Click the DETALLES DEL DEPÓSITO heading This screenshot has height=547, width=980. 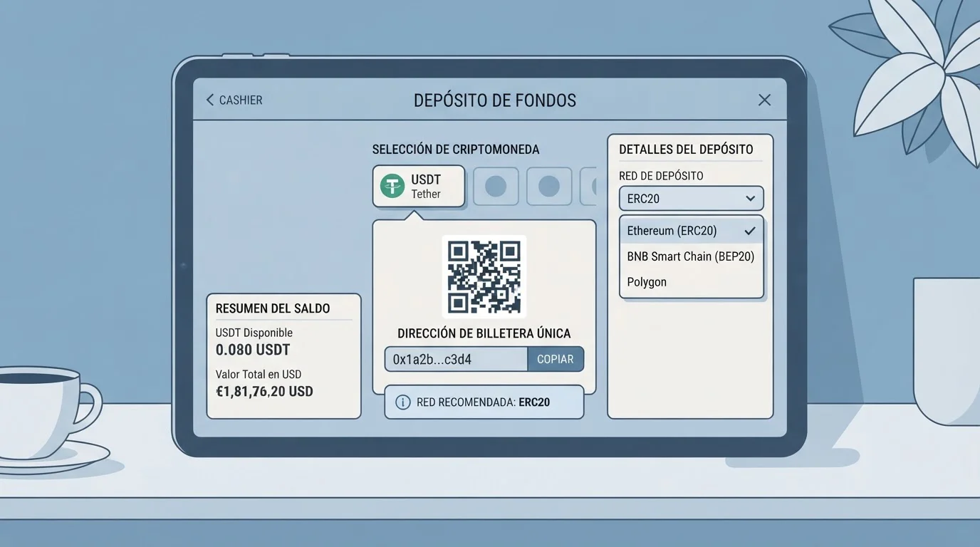[686, 150]
